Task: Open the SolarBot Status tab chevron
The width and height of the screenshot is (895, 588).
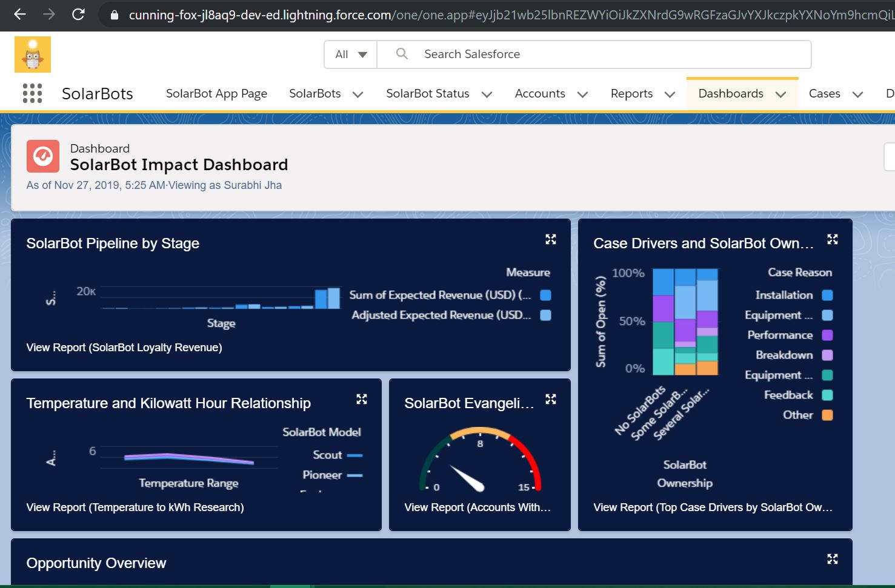Action: [x=487, y=94]
